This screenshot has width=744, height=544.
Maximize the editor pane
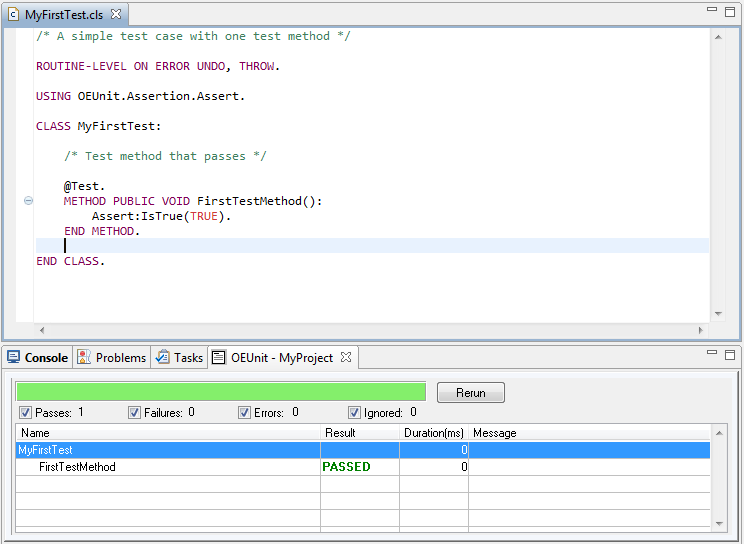point(730,12)
